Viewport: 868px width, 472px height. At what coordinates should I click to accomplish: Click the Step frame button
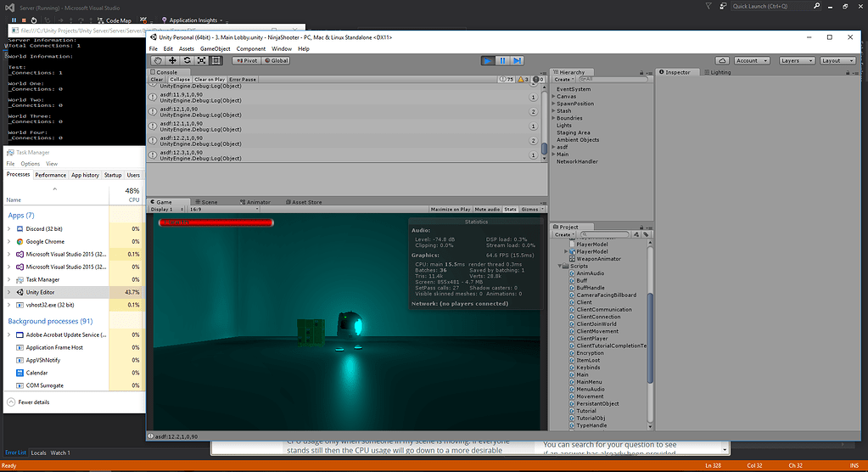[x=517, y=60]
